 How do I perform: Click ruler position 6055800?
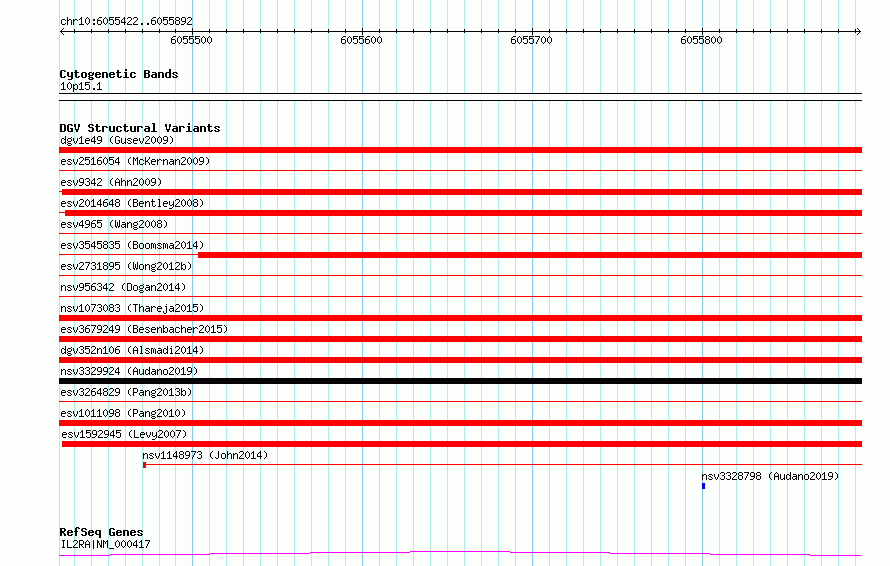(702, 40)
